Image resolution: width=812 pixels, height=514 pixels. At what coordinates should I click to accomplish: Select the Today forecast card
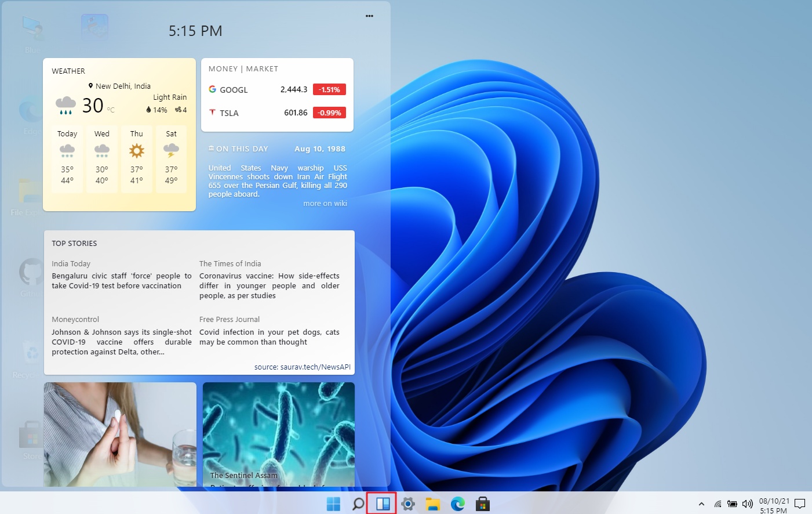(x=67, y=160)
